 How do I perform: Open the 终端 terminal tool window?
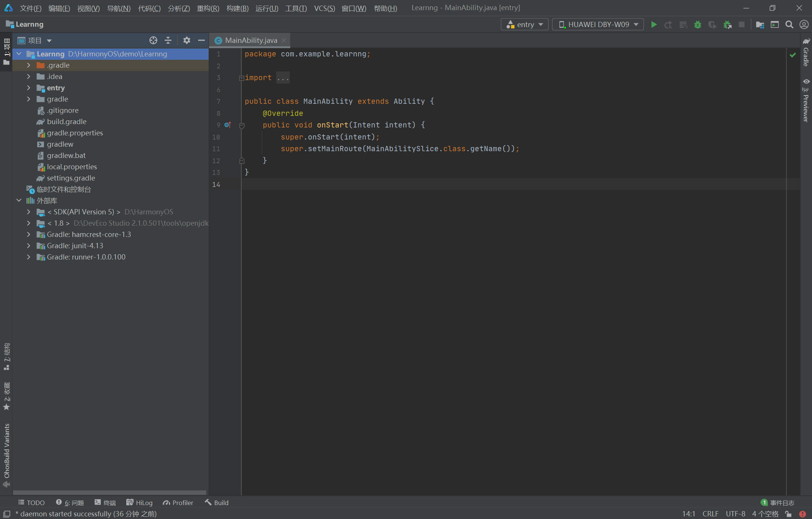[105, 502]
